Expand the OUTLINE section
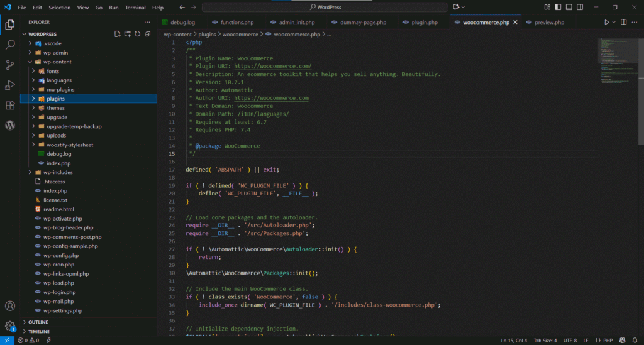644x345 pixels. (38, 322)
